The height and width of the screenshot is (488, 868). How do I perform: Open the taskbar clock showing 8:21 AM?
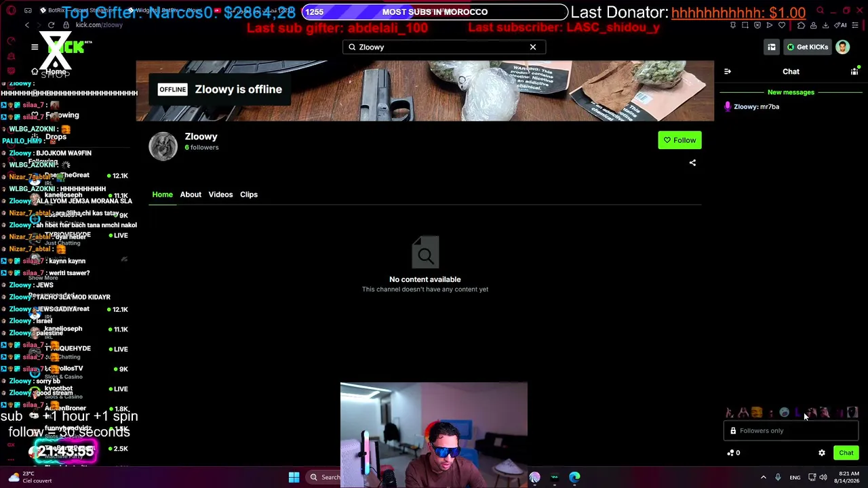coord(848,477)
